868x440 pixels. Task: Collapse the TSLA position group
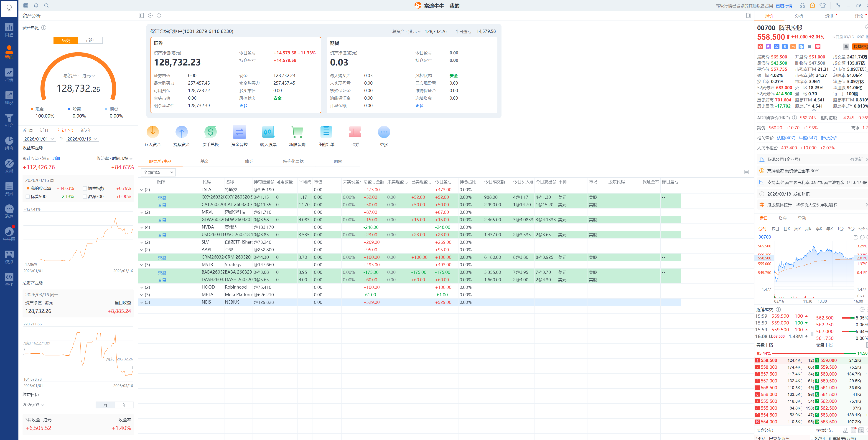tap(142, 190)
